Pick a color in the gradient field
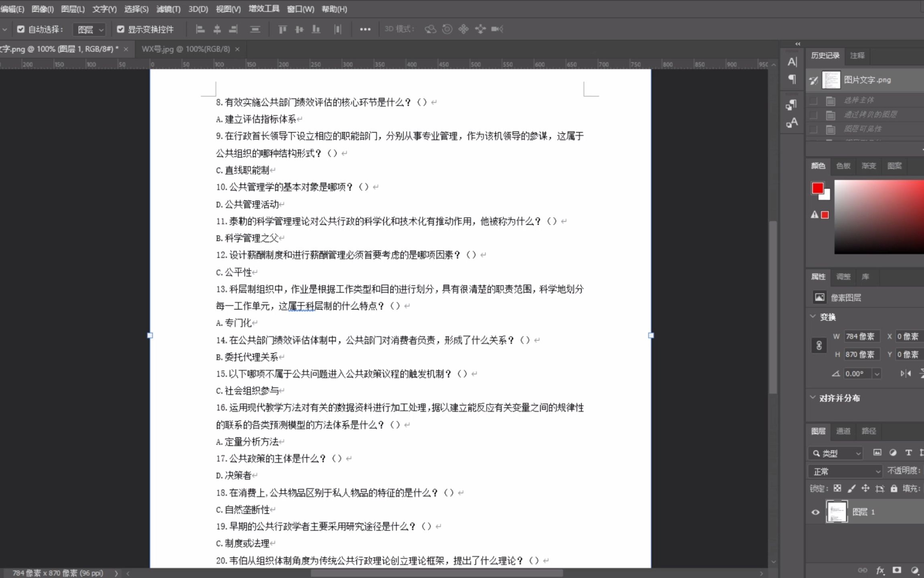Screen dimensions: 924x578 click(x=879, y=217)
